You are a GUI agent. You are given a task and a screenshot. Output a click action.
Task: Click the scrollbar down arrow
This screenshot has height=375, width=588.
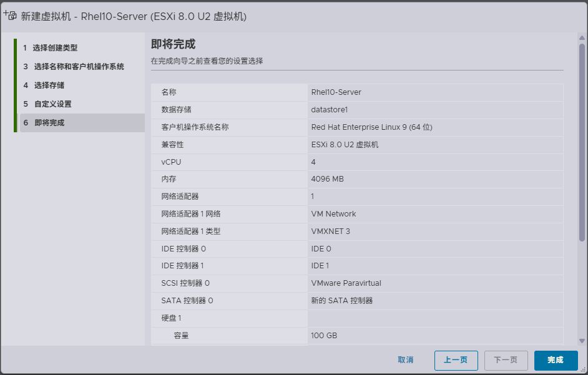[x=582, y=341]
